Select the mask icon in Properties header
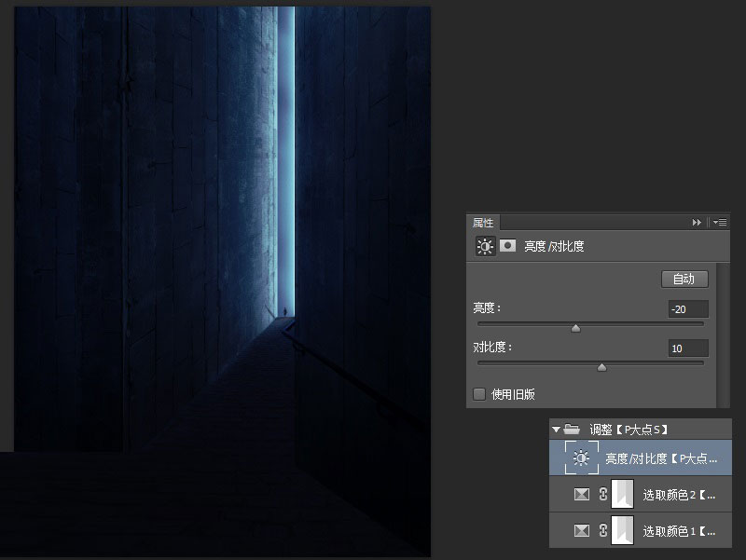The image size is (746, 560). (x=507, y=245)
